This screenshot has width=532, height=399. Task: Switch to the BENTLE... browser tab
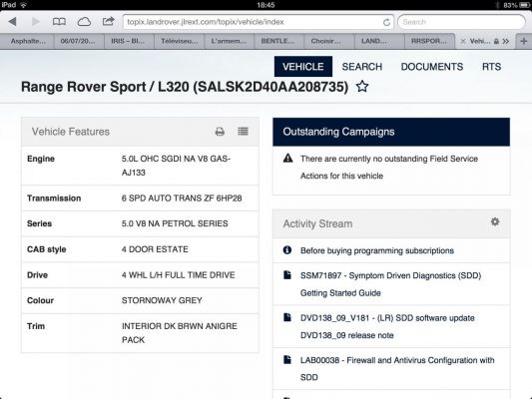click(x=277, y=41)
